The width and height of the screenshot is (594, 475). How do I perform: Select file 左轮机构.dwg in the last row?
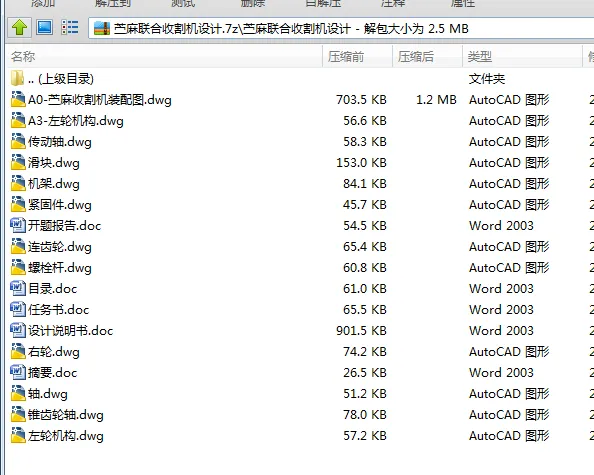66,436
